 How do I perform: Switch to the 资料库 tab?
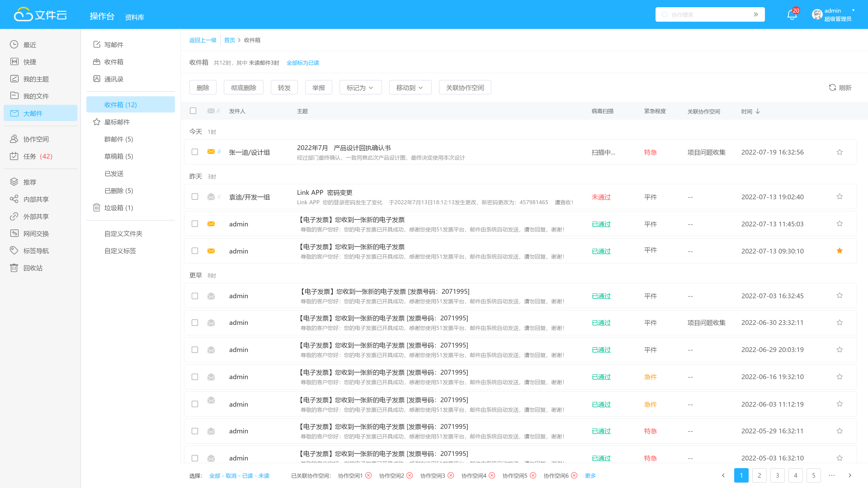[134, 17]
